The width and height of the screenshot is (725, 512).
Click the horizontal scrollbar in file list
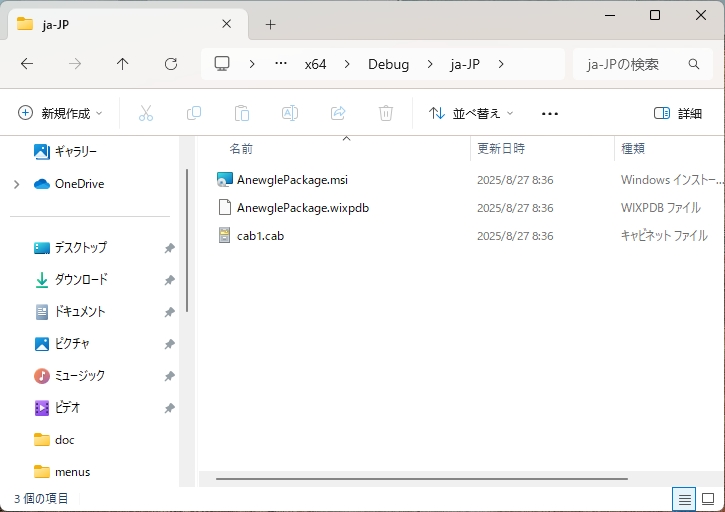pos(420,479)
